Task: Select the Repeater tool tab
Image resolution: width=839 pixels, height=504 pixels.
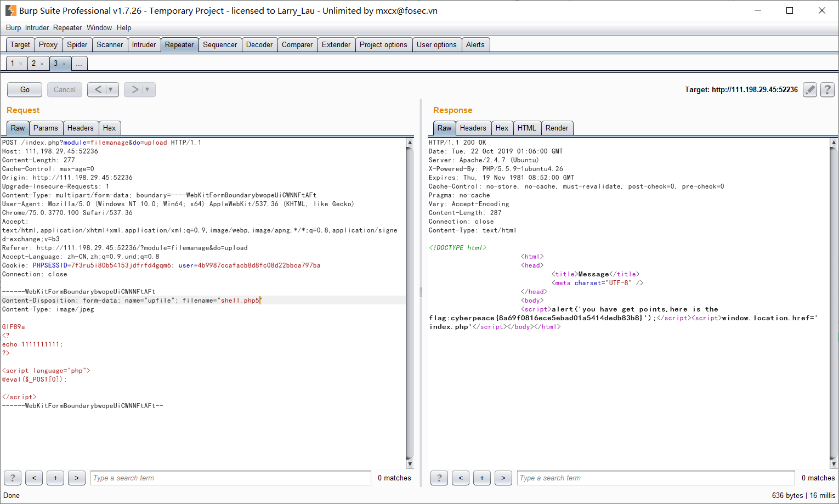Action: pyautogui.click(x=179, y=44)
